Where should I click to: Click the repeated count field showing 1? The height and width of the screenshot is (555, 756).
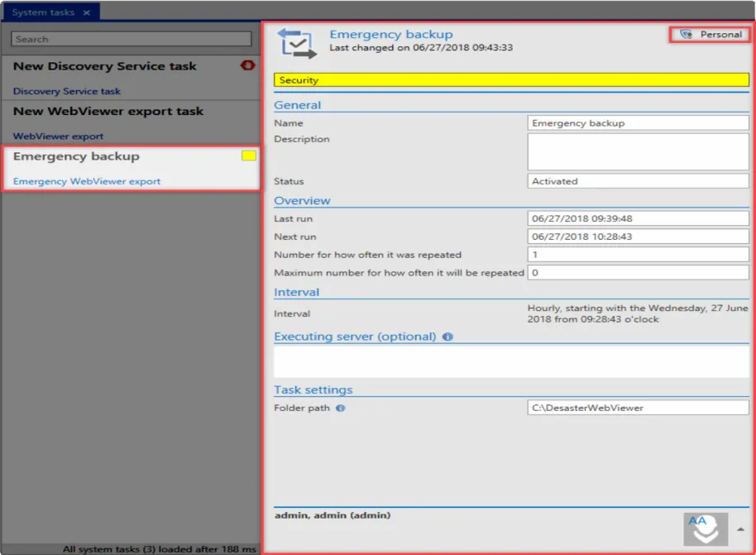638,255
